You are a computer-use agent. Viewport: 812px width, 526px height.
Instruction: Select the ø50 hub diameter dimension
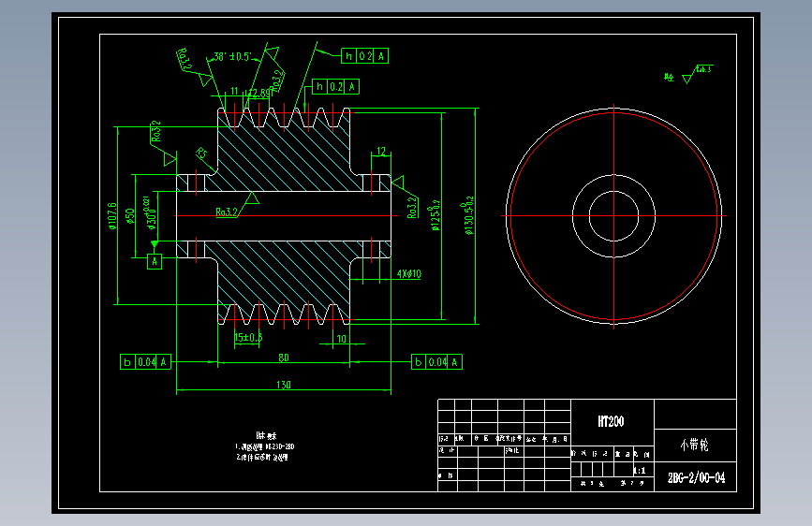click(129, 216)
